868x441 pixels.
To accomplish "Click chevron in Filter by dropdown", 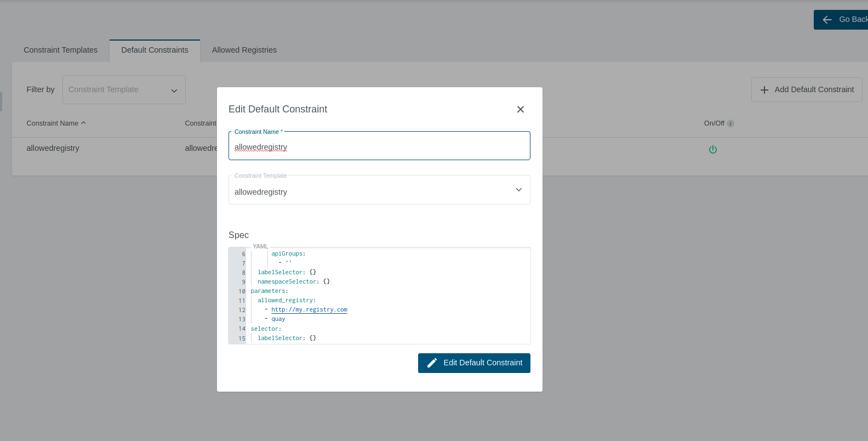I will tap(174, 91).
